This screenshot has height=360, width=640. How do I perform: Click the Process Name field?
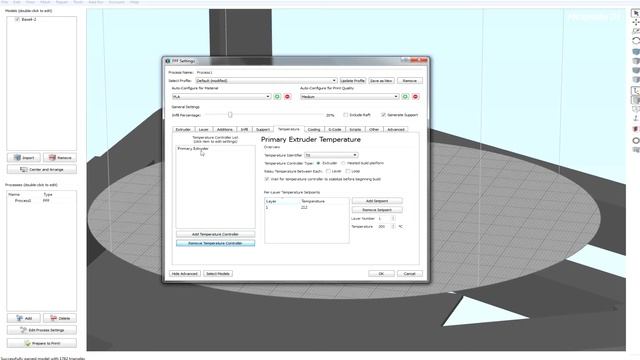(204, 72)
